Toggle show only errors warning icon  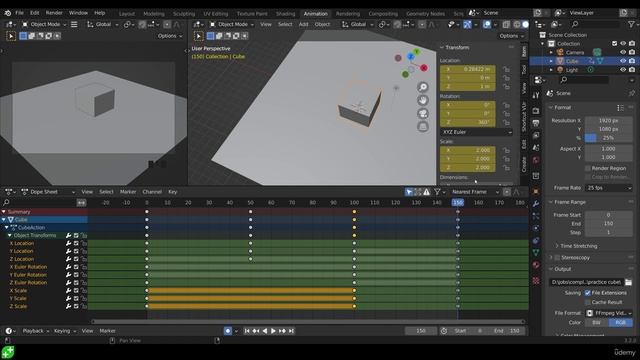426,192
